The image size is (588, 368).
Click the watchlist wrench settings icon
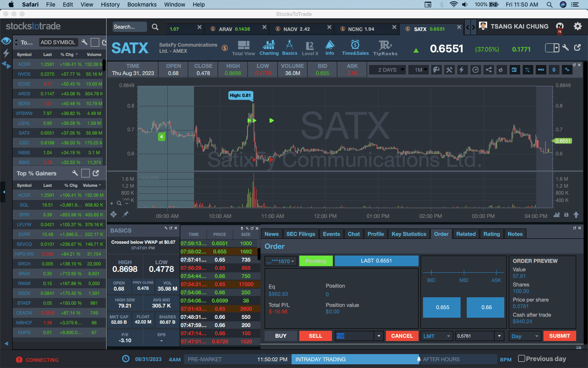85,42
